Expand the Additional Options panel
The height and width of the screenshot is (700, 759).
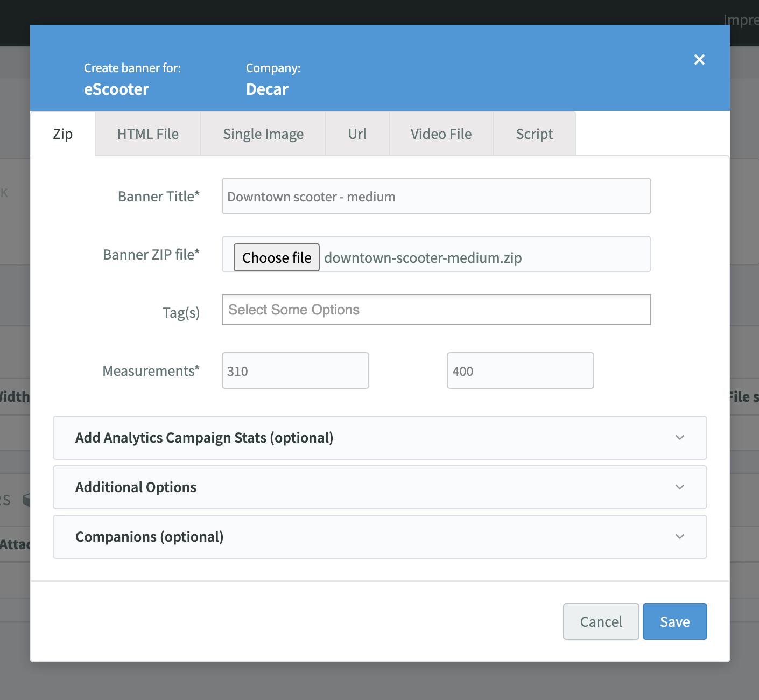pyautogui.click(x=136, y=487)
